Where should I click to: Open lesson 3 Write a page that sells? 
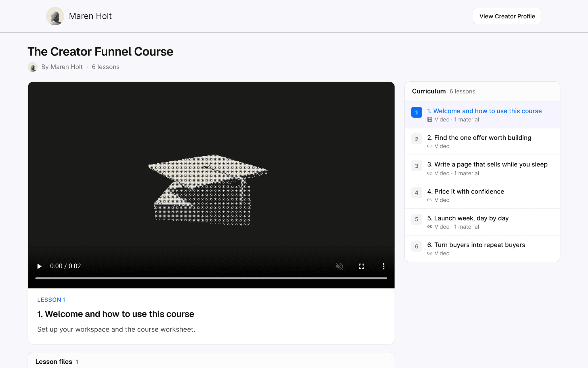[x=482, y=168]
